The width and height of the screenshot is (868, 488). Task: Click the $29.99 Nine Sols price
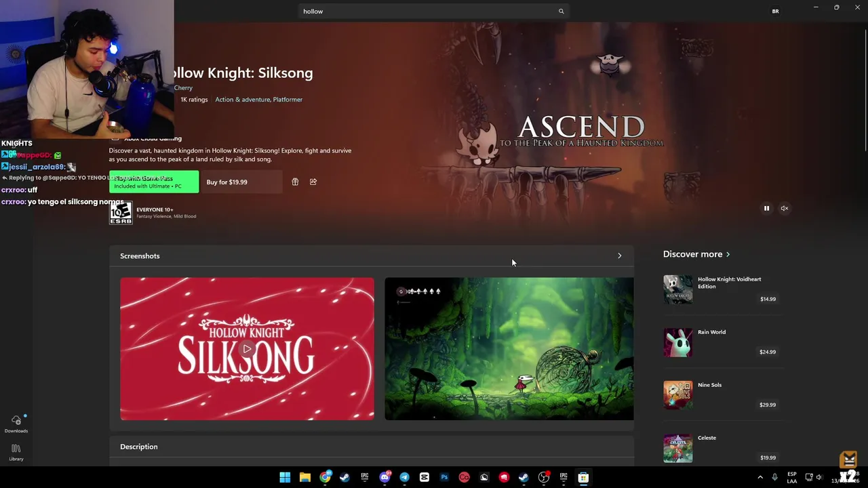coord(768,405)
